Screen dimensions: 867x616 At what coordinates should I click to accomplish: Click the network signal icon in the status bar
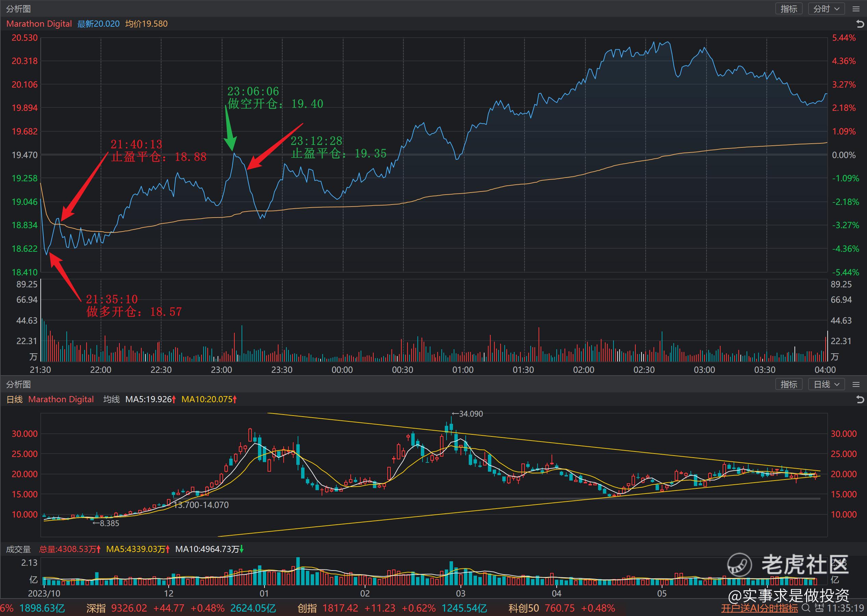819,608
